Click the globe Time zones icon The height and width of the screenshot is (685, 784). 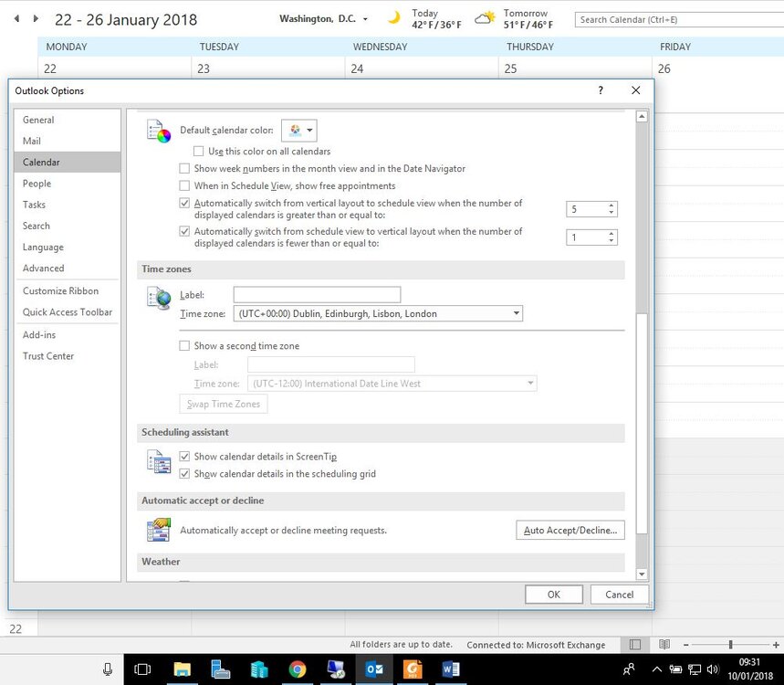click(159, 299)
